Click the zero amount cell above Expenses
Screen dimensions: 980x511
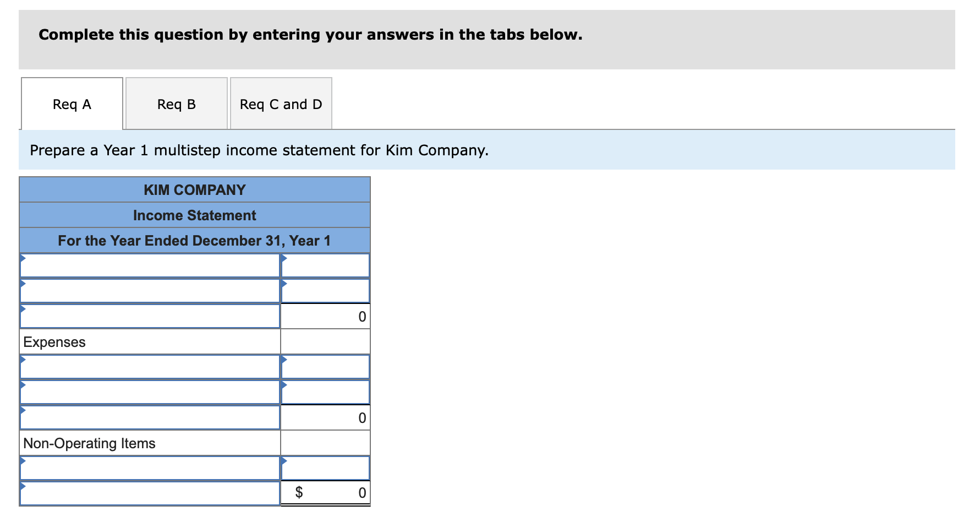coord(325,316)
